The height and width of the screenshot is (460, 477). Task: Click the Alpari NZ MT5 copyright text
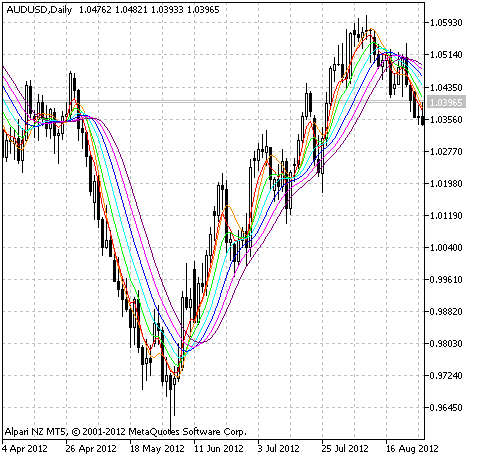[x=126, y=432]
